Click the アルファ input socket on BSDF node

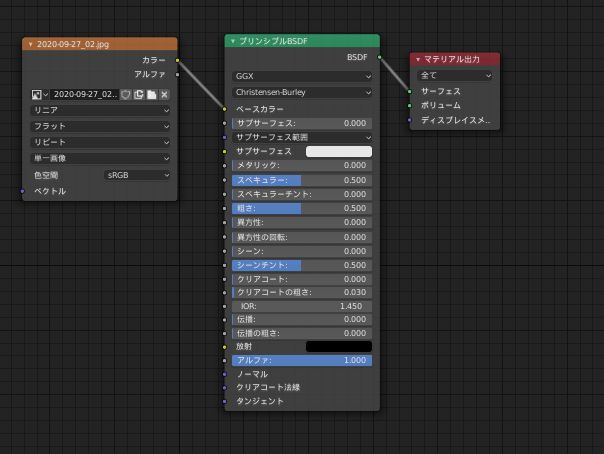tap(225, 360)
